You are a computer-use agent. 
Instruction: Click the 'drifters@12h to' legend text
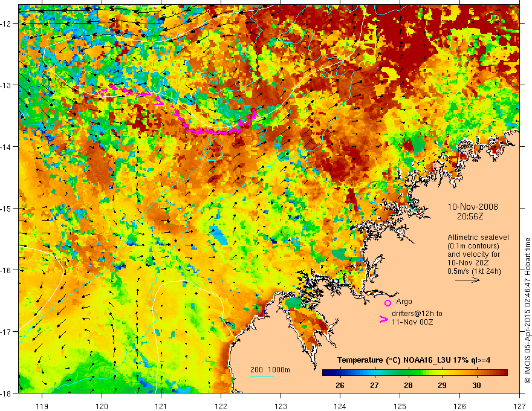coord(417,314)
